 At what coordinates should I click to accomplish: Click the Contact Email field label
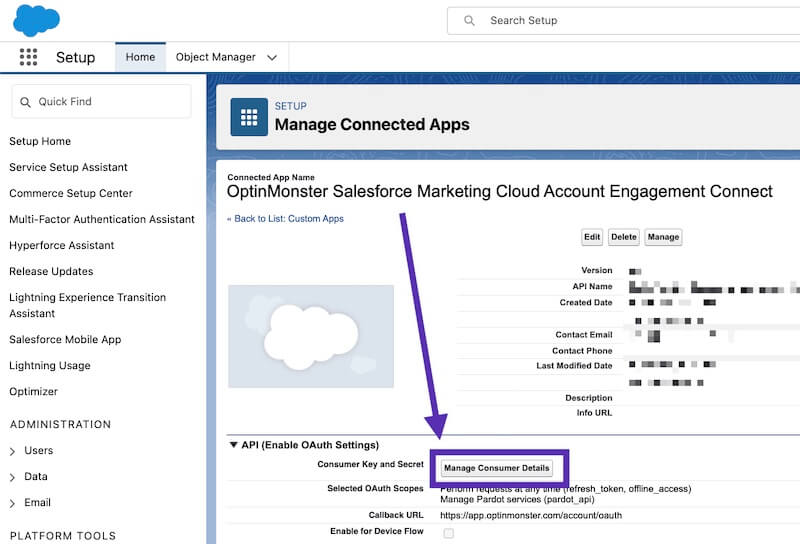[584, 335]
